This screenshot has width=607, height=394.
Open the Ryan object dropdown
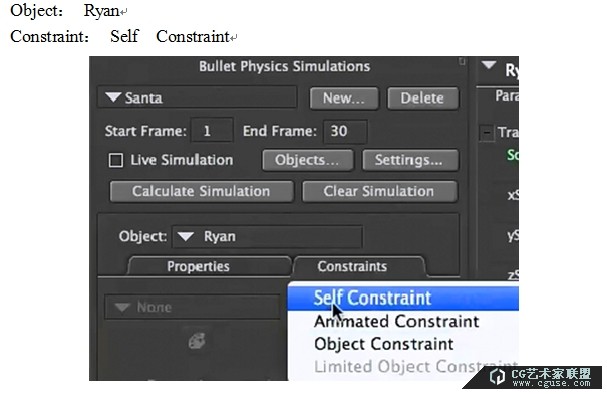click(267, 236)
